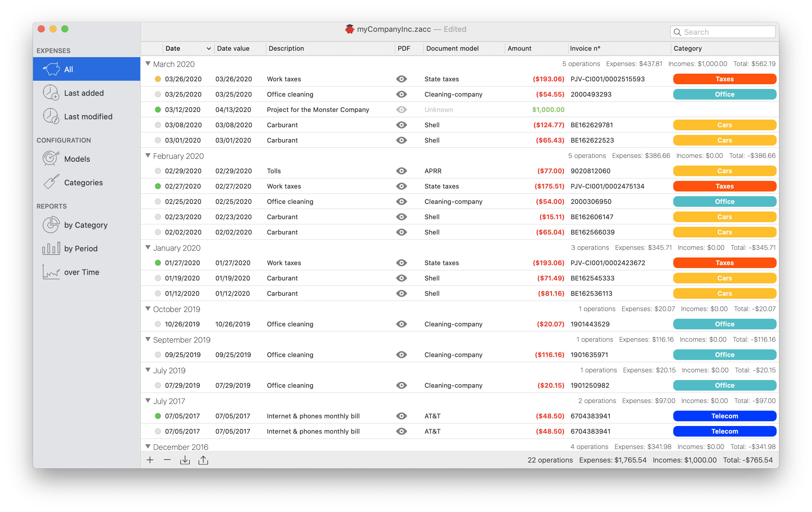812x512 pixels.
Task: Click the Category column header
Action: [687, 49]
